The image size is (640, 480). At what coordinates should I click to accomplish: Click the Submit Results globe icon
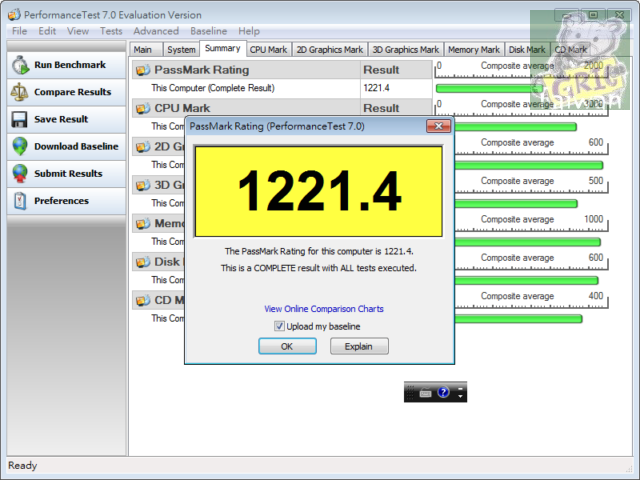(x=20, y=173)
